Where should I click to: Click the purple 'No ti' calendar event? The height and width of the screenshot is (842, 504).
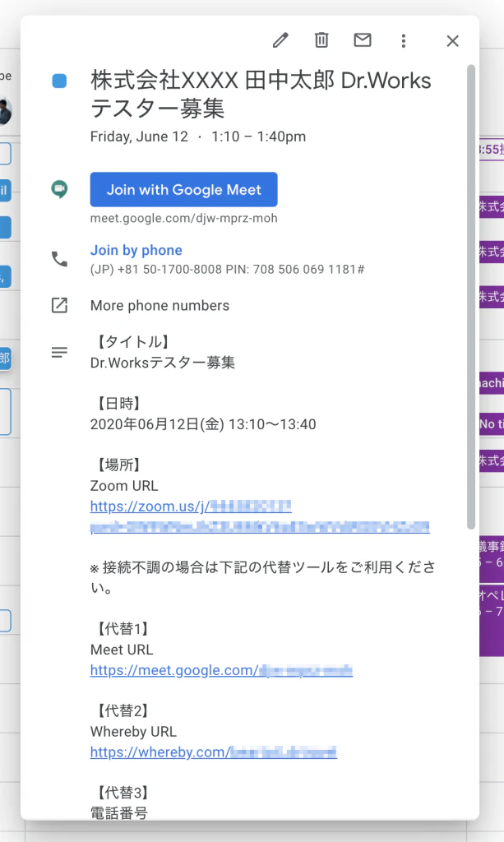pyautogui.click(x=492, y=424)
